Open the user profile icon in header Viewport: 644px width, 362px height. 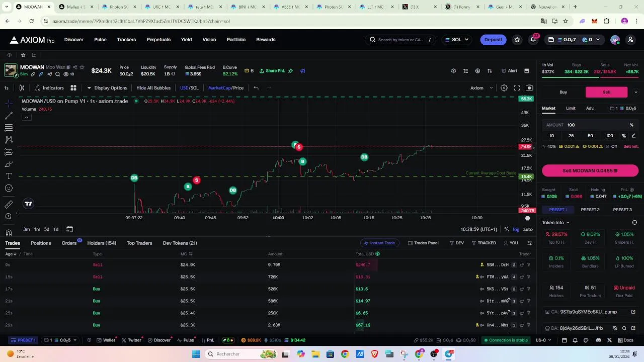click(630, 40)
